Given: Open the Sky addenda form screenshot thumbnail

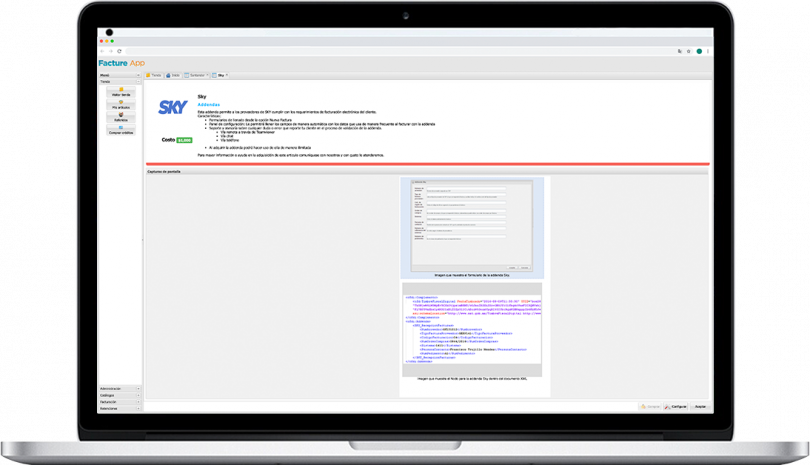Looking at the screenshot, I should [x=471, y=224].
